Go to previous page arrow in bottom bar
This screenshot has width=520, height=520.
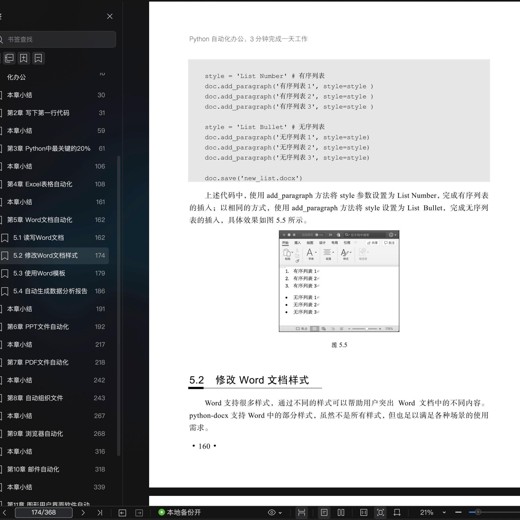coord(4,512)
